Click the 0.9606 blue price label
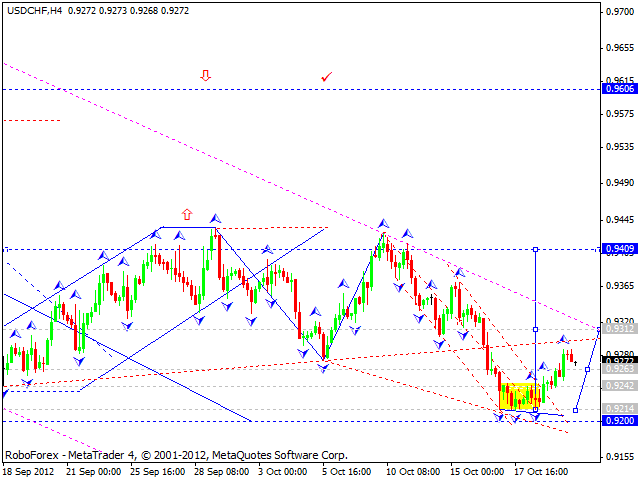This screenshot has width=640, height=480. 619,89
